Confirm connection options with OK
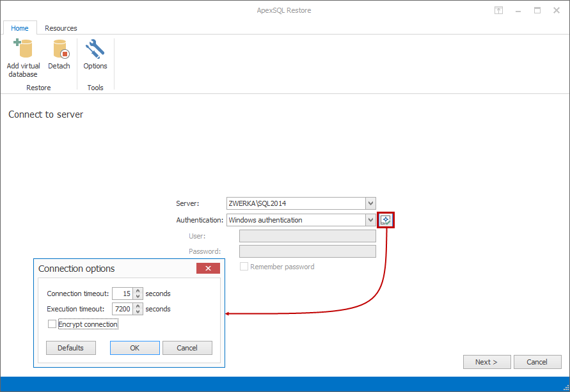570x392 pixels. [134, 347]
